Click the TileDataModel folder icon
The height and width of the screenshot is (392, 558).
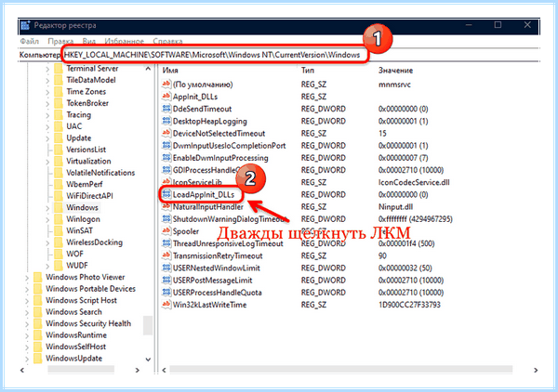coord(59,80)
